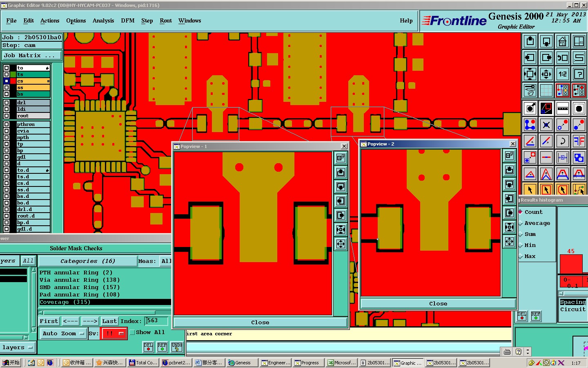Click the zoom in arrows icon
The height and width of the screenshot is (368, 588).
[x=530, y=74]
